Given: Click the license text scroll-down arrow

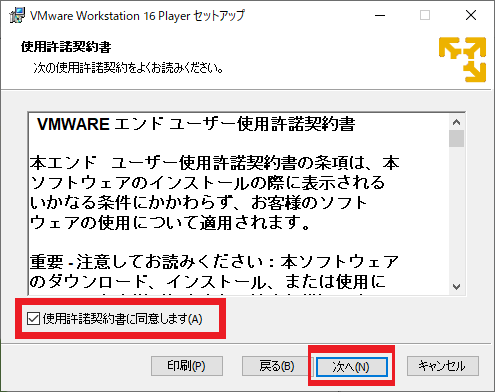Looking at the screenshot, I should pos(456,287).
